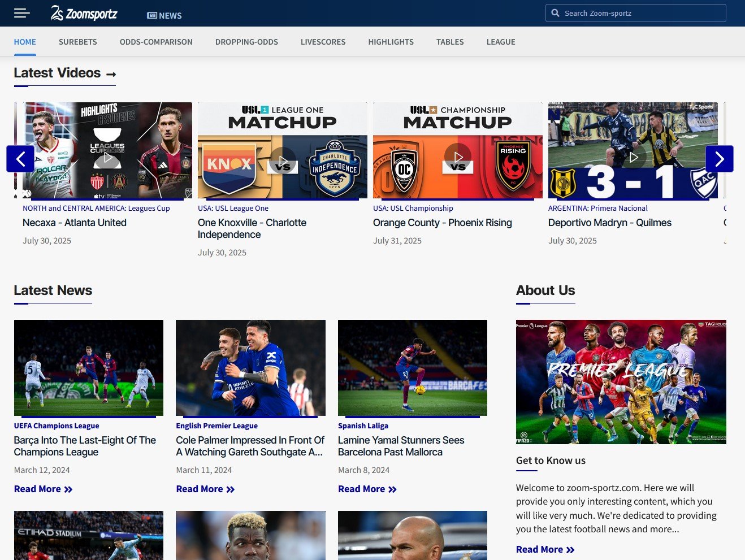
Task: Open ARGENTINA: Primera Nacional category
Action: click(598, 208)
